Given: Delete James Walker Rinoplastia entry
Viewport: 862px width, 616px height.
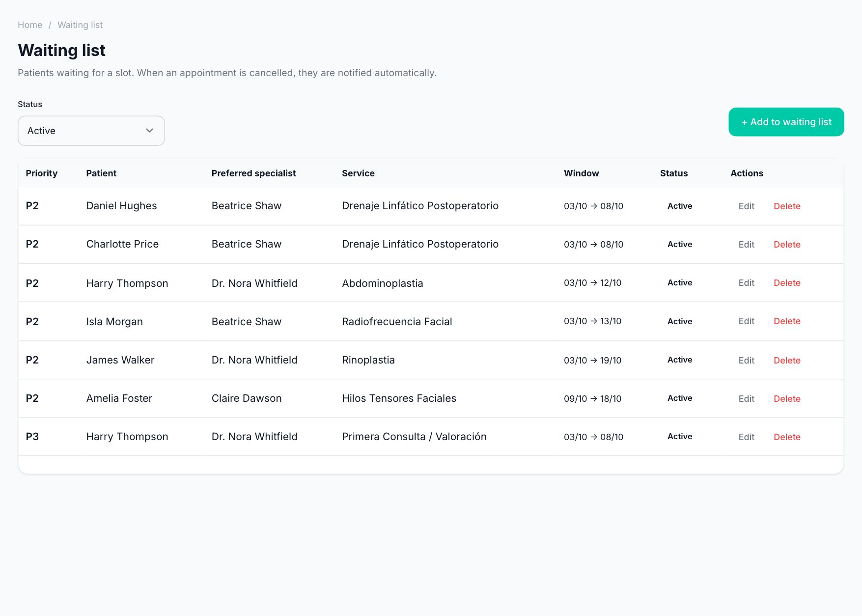Looking at the screenshot, I should click(787, 361).
